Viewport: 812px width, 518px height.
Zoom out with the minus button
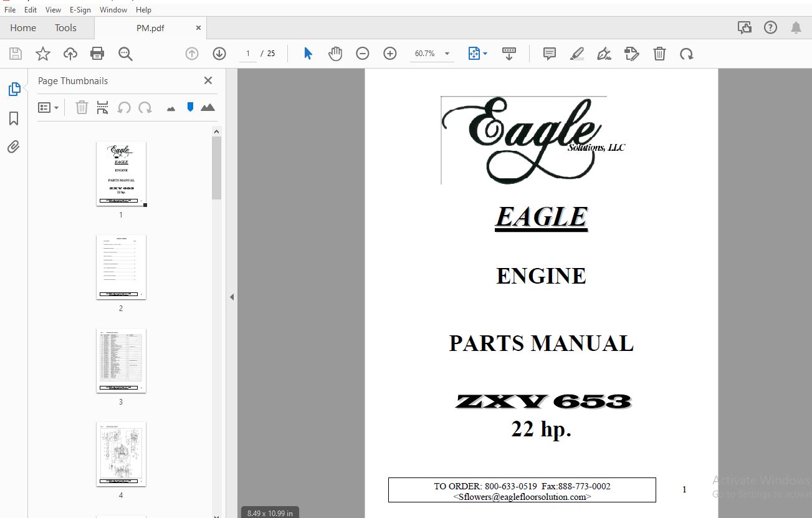click(x=363, y=54)
